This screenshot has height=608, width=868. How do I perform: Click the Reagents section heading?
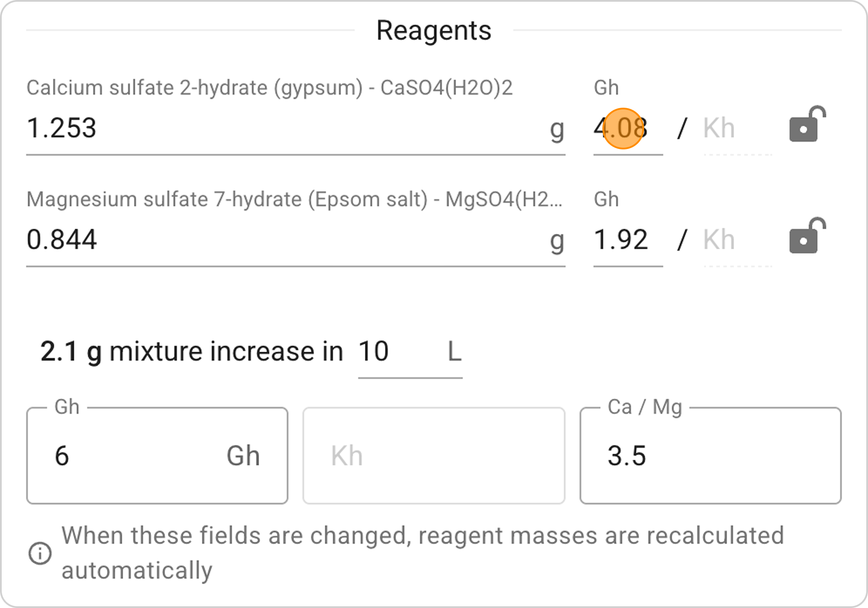click(x=434, y=30)
